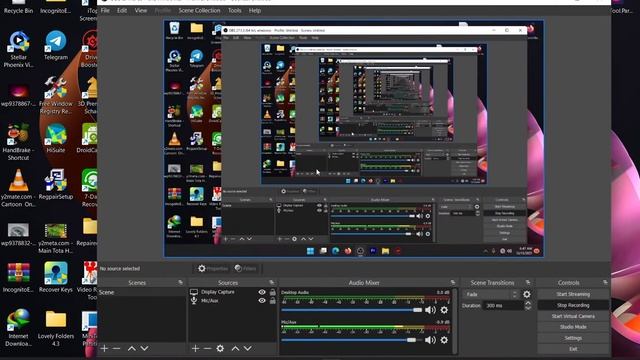Open source properties gear in Sources toolbar

(x=220, y=348)
